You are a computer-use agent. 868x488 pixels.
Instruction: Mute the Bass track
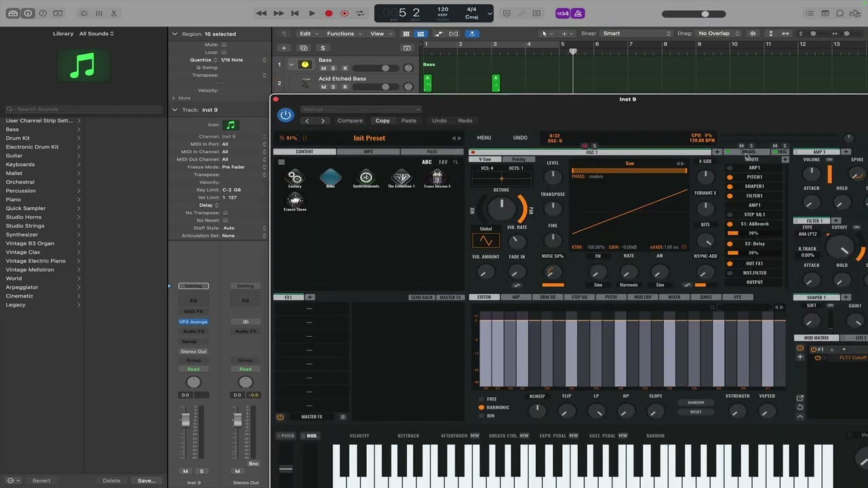[x=323, y=68]
